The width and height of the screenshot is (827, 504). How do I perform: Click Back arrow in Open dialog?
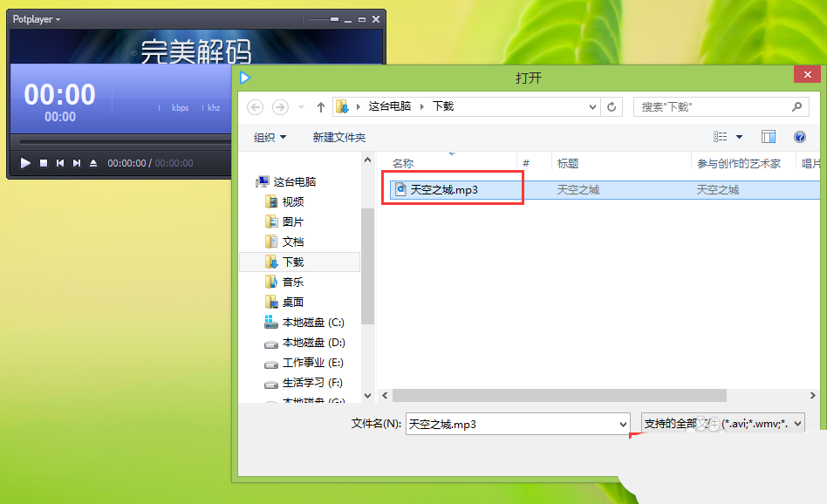coord(256,107)
